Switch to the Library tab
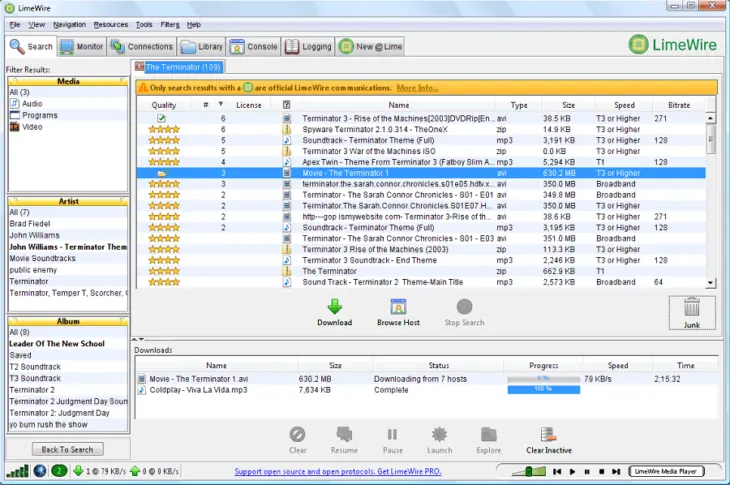Image resolution: width=730 pixels, height=485 pixels. [x=202, y=47]
